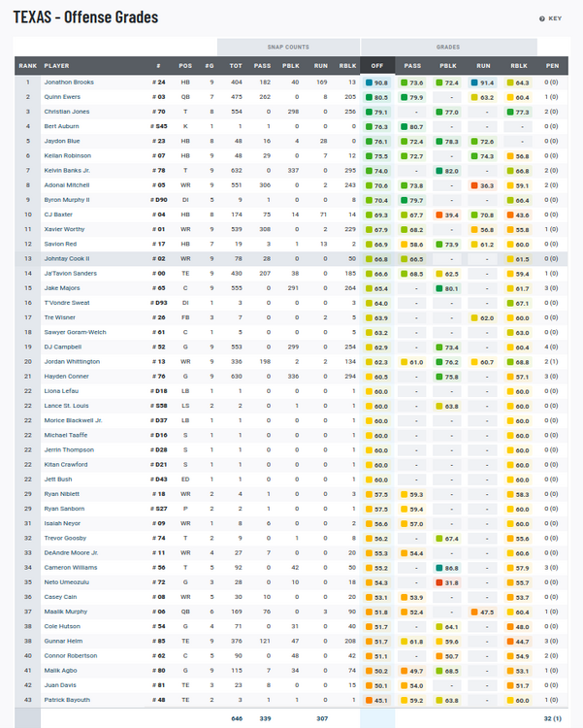Viewport: 583px width, 728px height.
Task: Click Neto Umeozulu's red 31.8 PBLK grade
Action: [447, 582]
